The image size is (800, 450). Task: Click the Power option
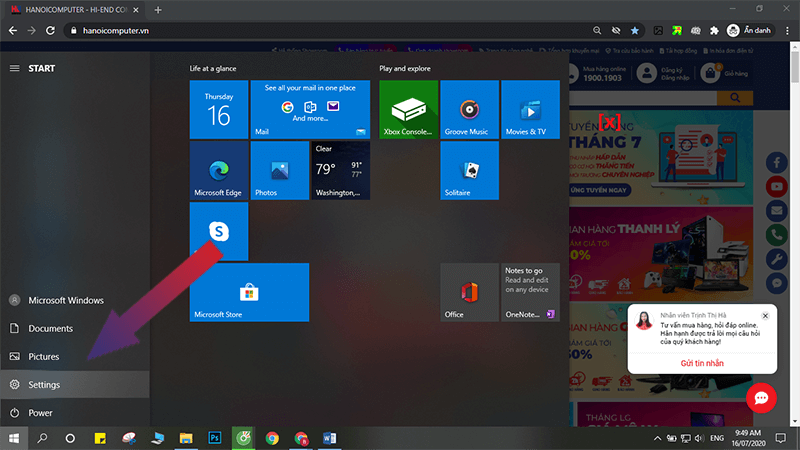[x=40, y=412]
